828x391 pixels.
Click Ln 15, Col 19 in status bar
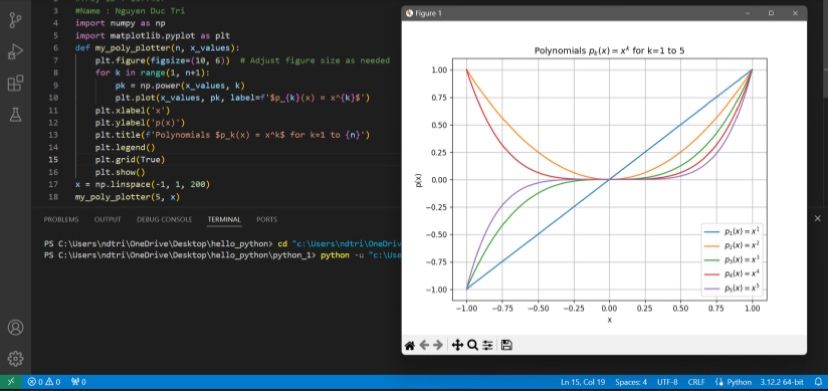click(584, 381)
